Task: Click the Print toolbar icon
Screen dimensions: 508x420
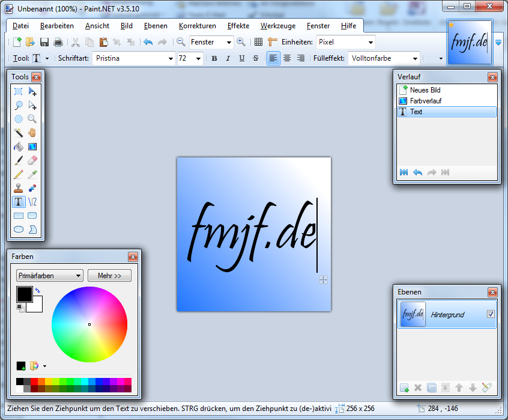Action: point(58,42)
